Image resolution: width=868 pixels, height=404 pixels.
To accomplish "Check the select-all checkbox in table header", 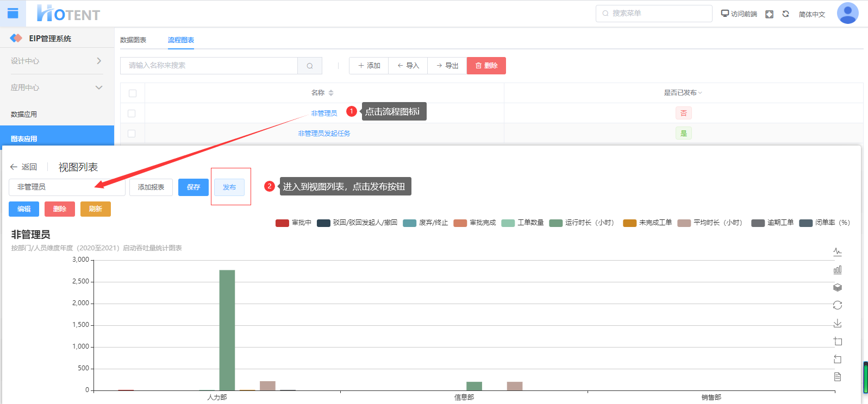I will click(133, 93).
